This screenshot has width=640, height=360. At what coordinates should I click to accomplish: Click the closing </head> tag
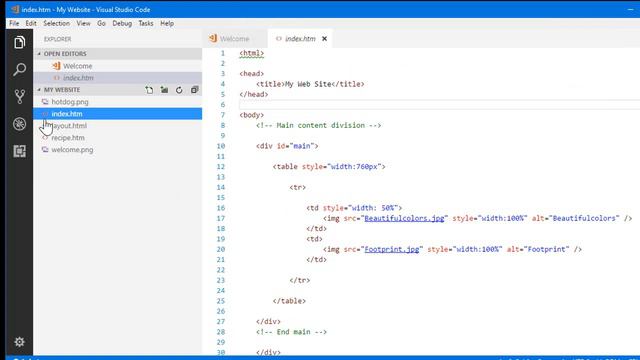[x=253, y=94]
